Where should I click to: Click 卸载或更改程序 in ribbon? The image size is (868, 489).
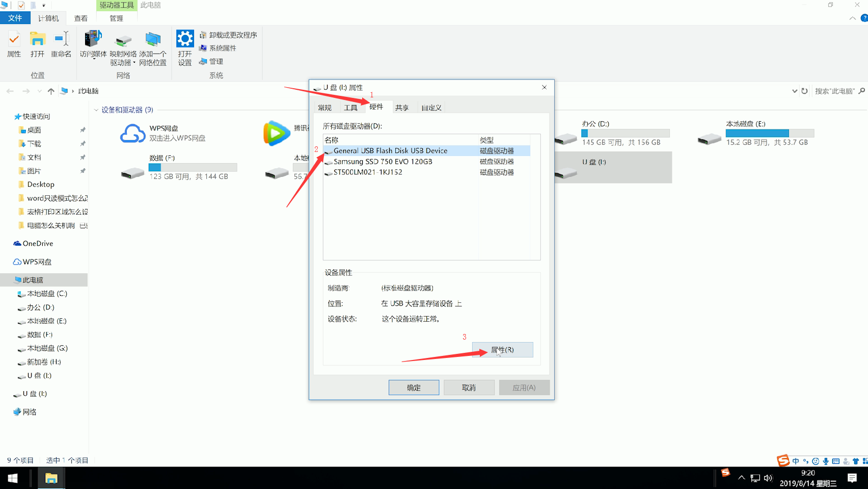coord(228,35)
